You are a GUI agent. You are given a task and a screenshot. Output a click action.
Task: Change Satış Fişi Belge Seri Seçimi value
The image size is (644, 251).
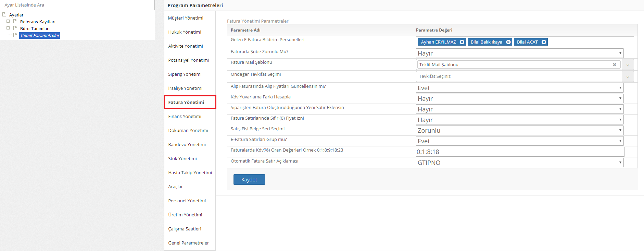(519, 130)
